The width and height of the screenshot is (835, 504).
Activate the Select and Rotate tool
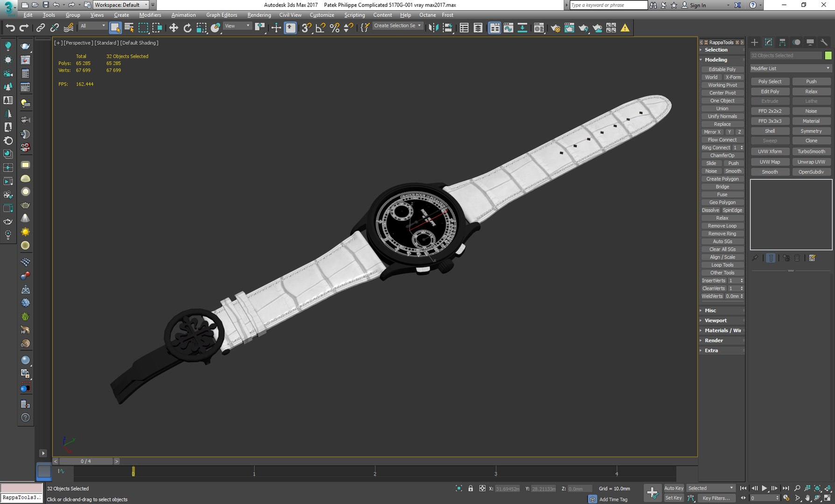point(187,28)
